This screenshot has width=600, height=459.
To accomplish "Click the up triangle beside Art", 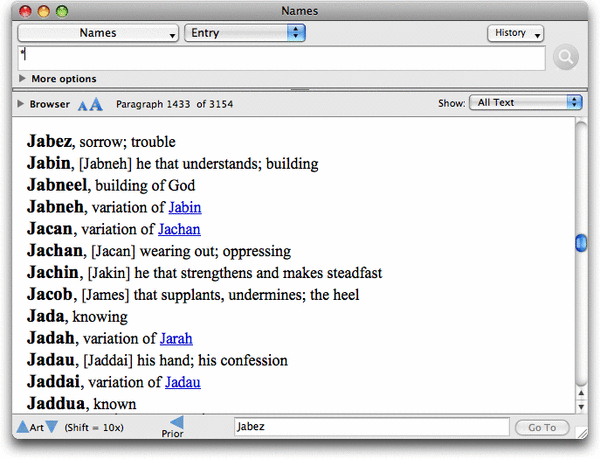I will click(22, 428).
